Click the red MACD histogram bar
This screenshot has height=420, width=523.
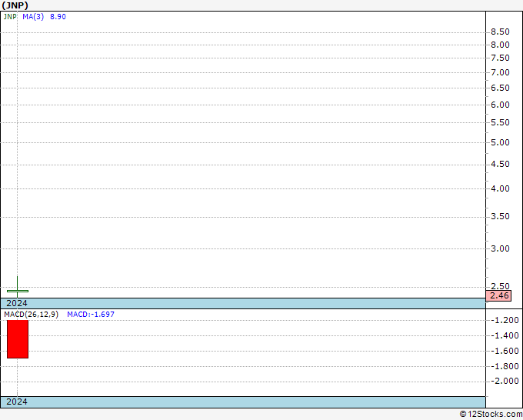click(x=18, y=339)
